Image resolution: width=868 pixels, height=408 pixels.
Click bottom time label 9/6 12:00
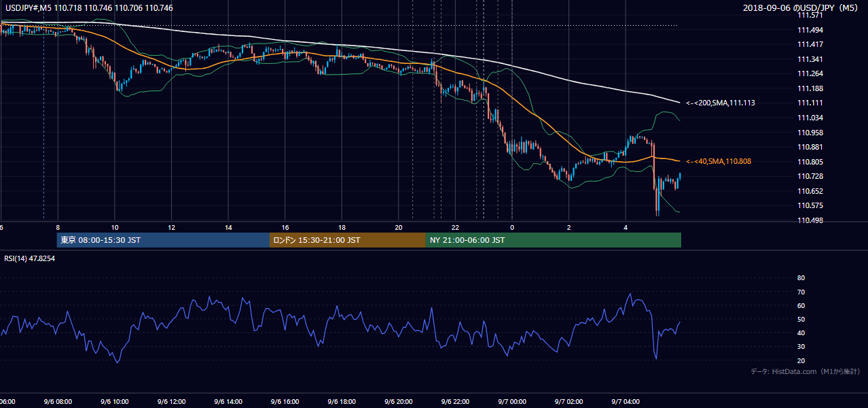(172, 402)
